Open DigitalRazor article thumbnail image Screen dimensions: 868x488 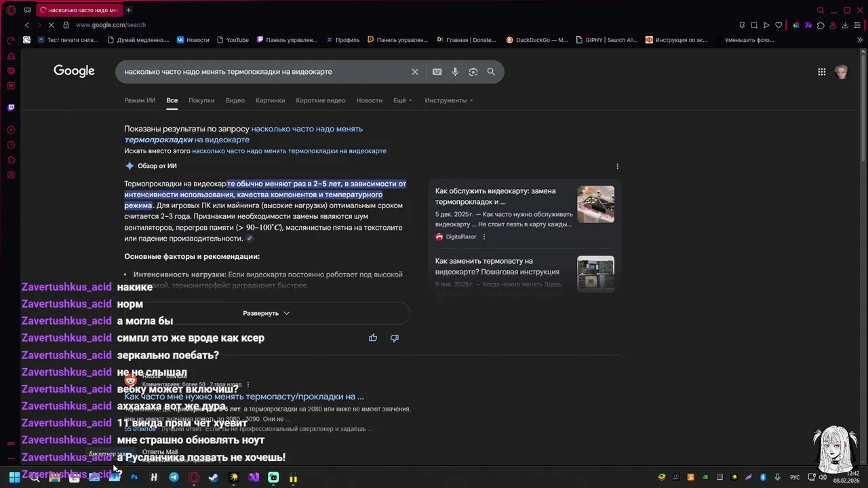[595, 204]
